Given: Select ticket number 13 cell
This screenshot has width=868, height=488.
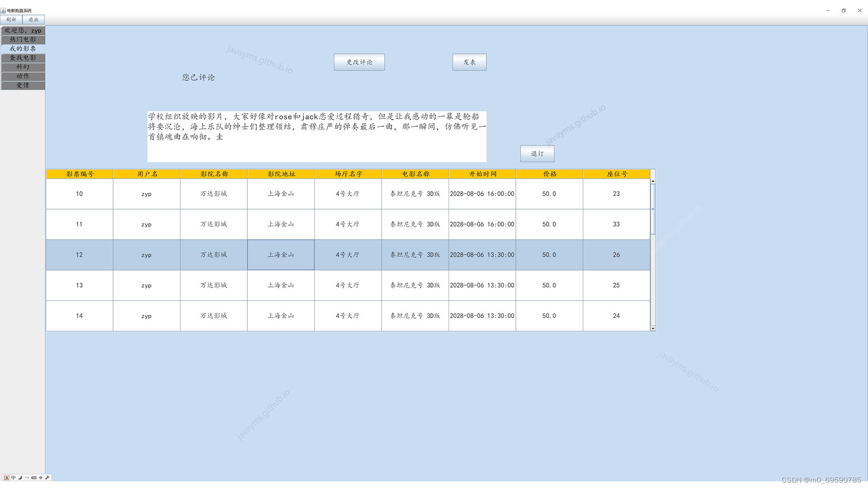Looking at the screenshot, I should [x=80, y=285].
